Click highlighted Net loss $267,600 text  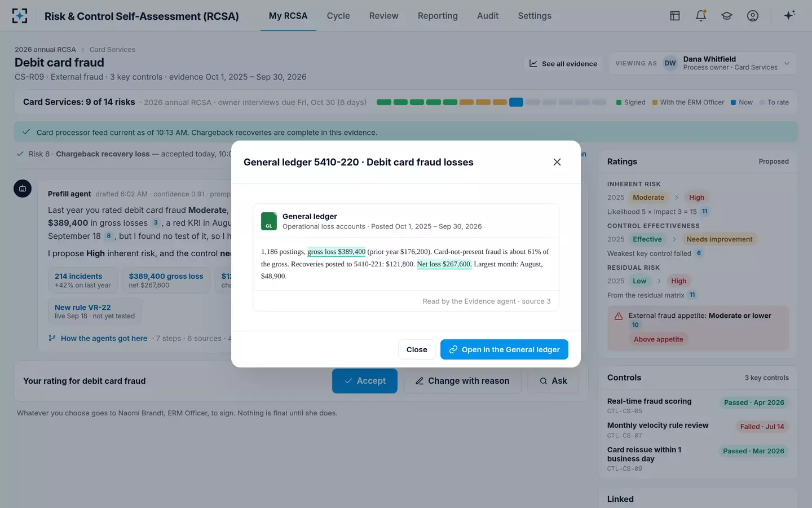(x=444, y=264)
